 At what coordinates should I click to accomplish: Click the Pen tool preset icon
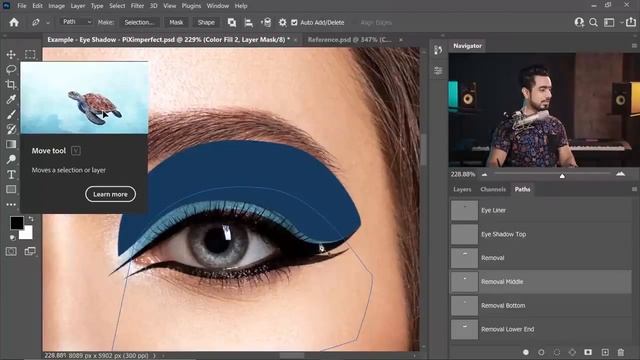tap(36, 22)
